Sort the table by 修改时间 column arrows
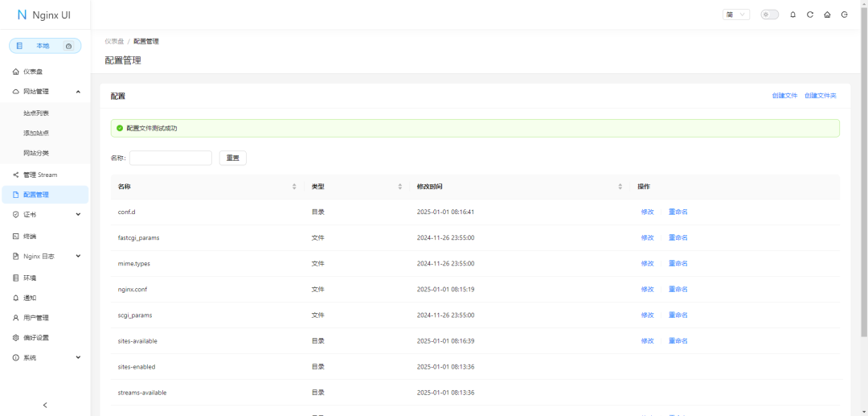 (x=620, y=187)
